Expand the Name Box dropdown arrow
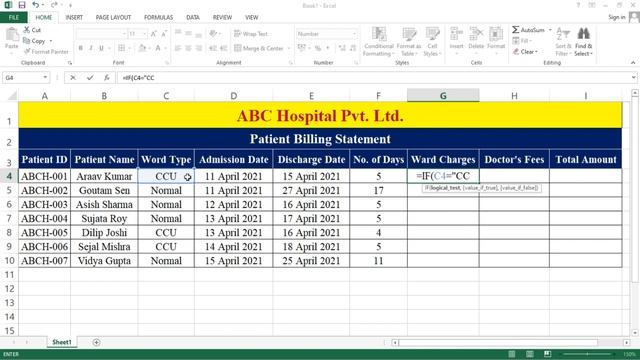Viewport: 640px width, 360px height. (45, 78)
